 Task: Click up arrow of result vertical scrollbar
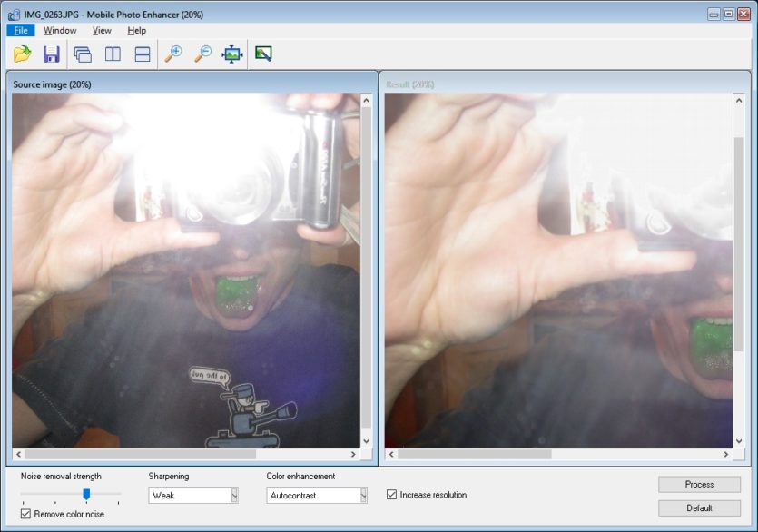click(x=739, y=101)
